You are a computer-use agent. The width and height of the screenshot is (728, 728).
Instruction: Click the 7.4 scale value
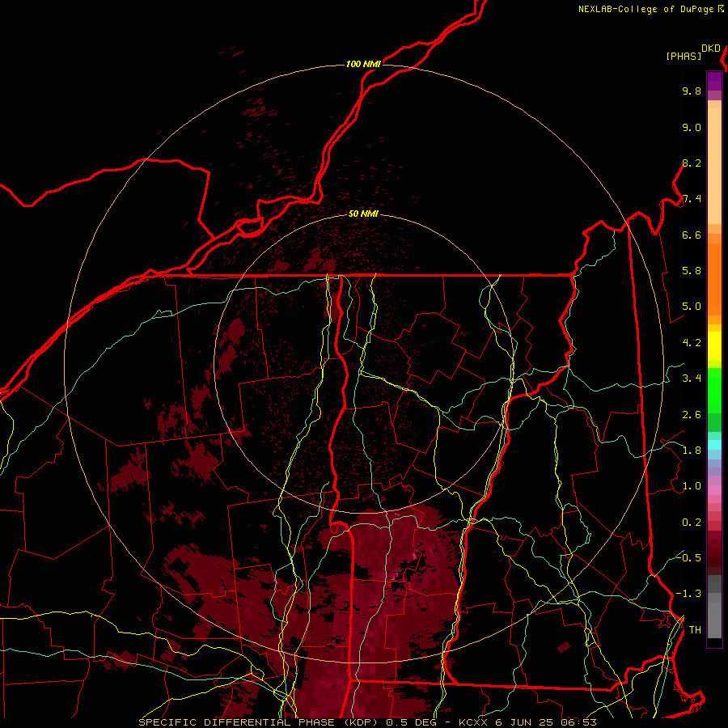coord(692,199)
